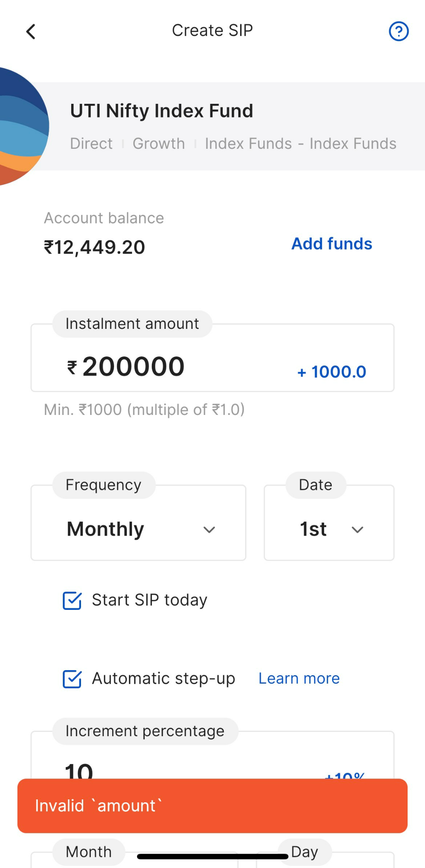Click the 1st date chevron arrow
425x868 pixels.
point(358,530)
